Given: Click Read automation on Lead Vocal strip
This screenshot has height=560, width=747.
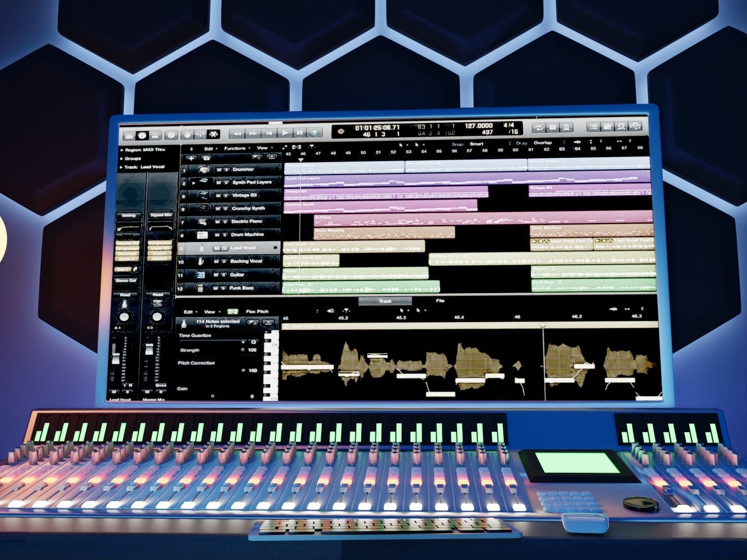Looking at the screenshot, I should coord(125,295).
